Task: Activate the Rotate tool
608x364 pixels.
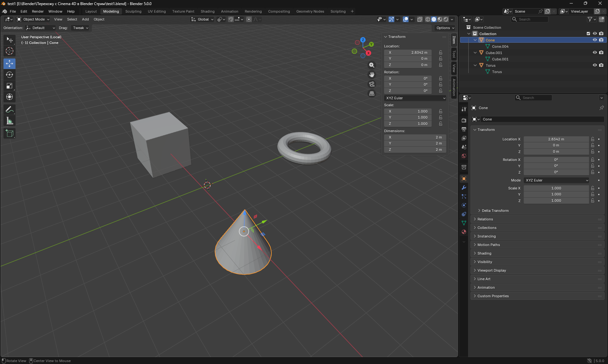Action: (9, 75)
